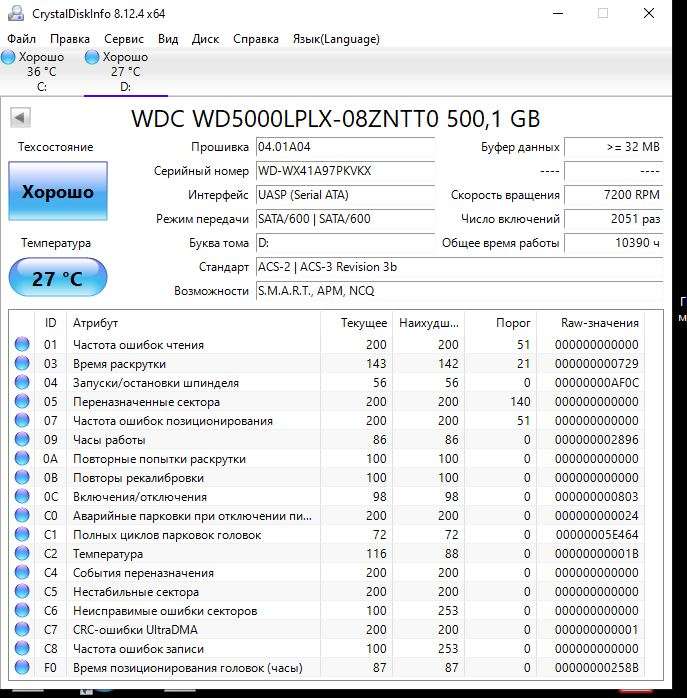This screenshot has height=698, width=687.
Task: Open the Вид menu
Action: click(168, 39)
